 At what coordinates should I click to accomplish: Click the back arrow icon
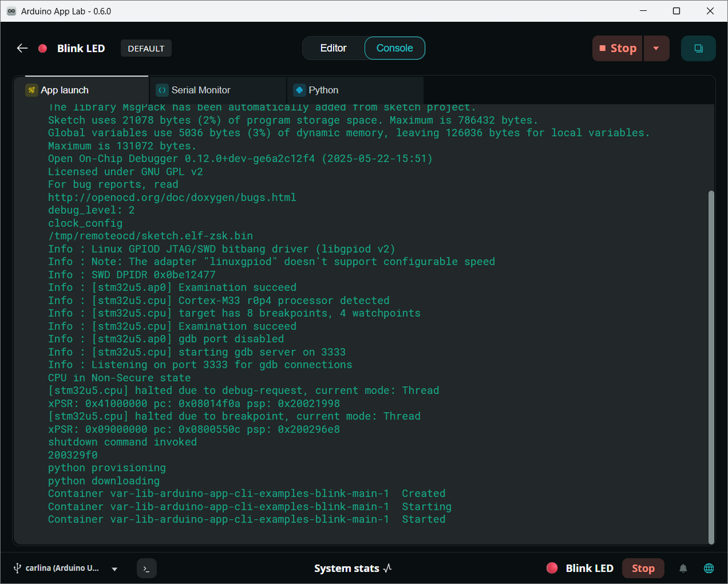tap(22, 49)
